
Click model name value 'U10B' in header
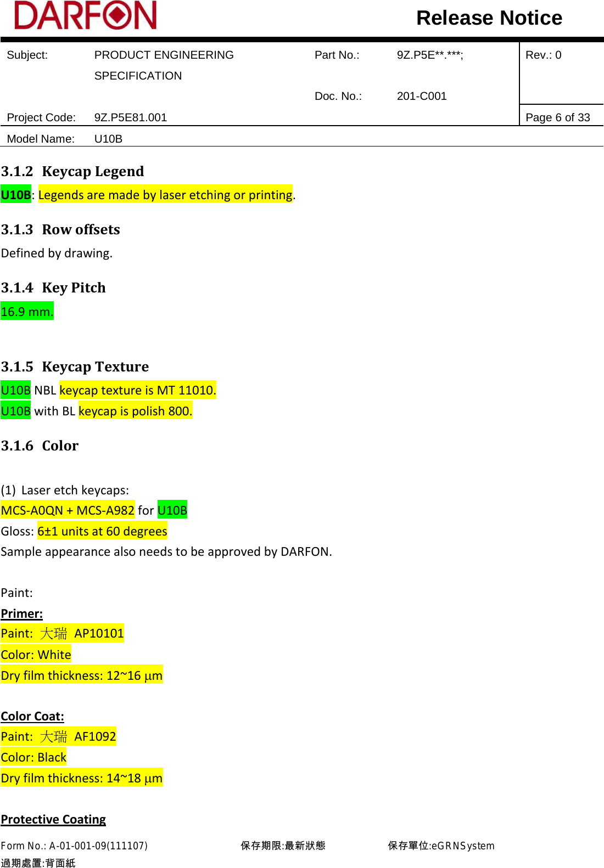coord(108,139)
